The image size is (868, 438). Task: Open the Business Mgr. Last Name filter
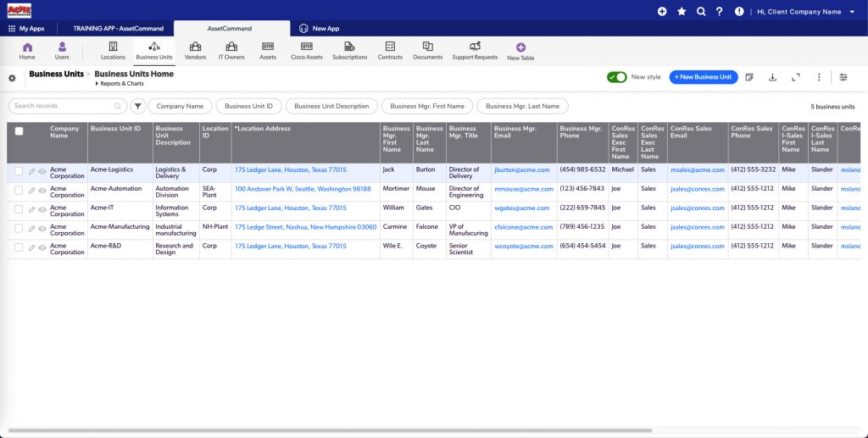click(x=522, y=106)
